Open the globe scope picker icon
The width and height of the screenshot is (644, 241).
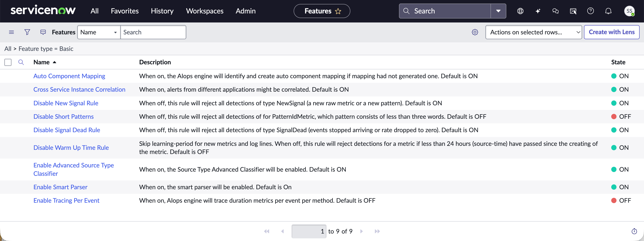click(520, 11)
